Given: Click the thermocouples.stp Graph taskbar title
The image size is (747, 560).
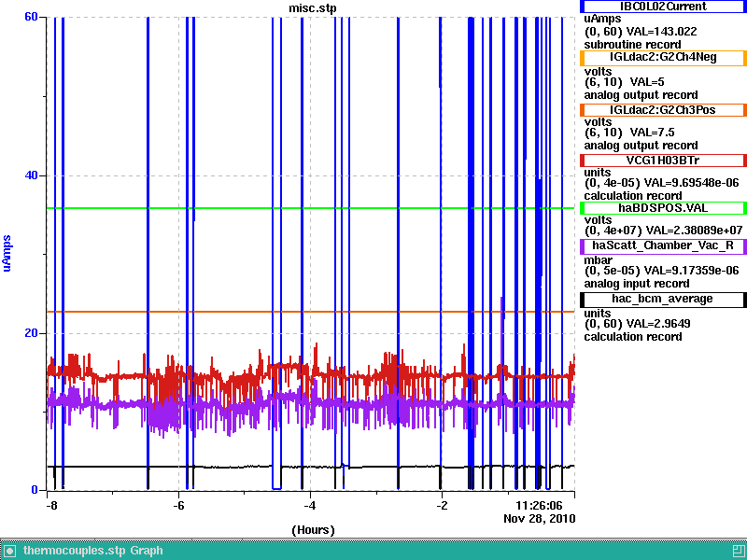Looking at the screenshot, I should [92, 551].
